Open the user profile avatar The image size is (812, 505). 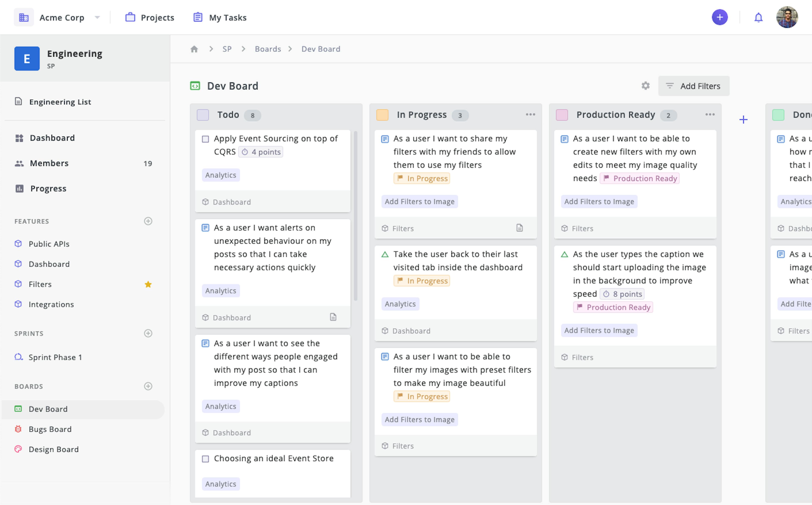tap(787, 17)
